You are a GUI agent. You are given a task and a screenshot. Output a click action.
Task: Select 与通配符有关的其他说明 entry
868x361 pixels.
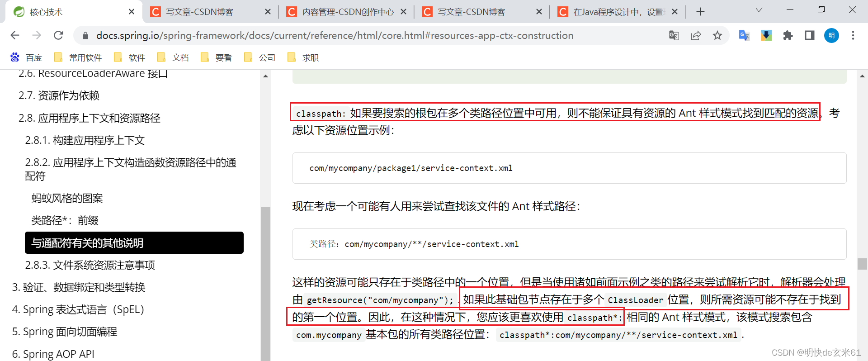pos(134,243)
